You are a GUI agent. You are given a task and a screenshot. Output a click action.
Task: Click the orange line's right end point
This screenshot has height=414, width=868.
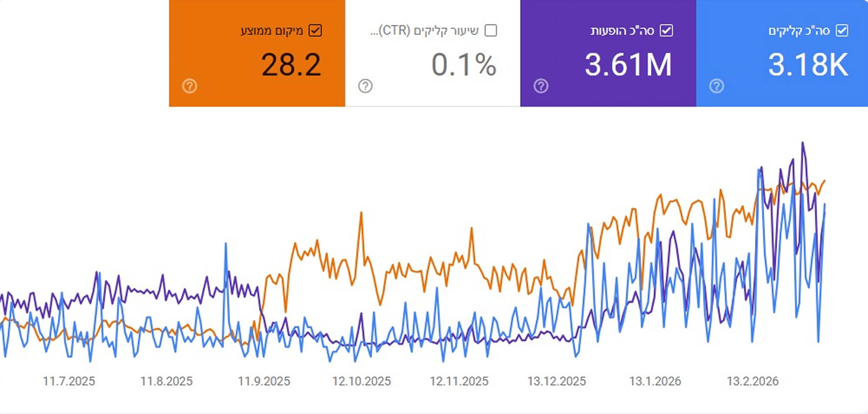(824, 181)
